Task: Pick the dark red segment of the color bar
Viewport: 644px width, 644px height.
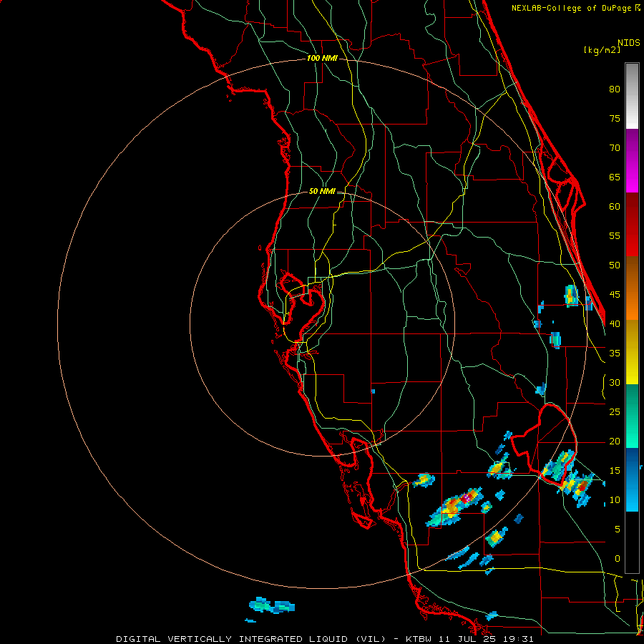Action: [x=632, y=225]
